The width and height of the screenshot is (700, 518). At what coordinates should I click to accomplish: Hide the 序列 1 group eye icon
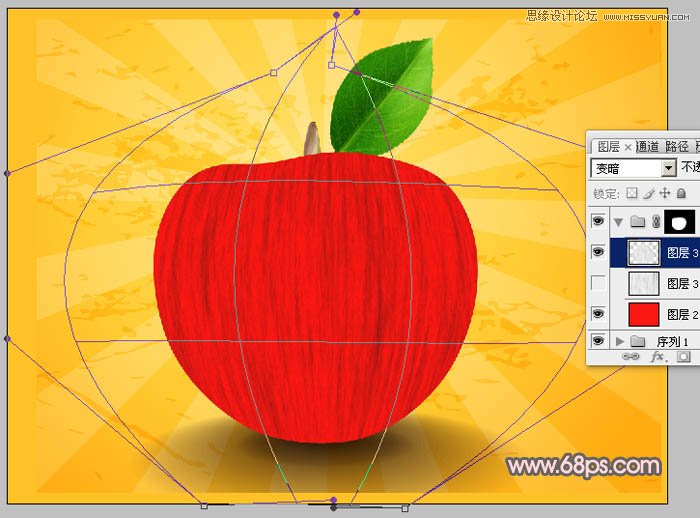coord(598,341)
